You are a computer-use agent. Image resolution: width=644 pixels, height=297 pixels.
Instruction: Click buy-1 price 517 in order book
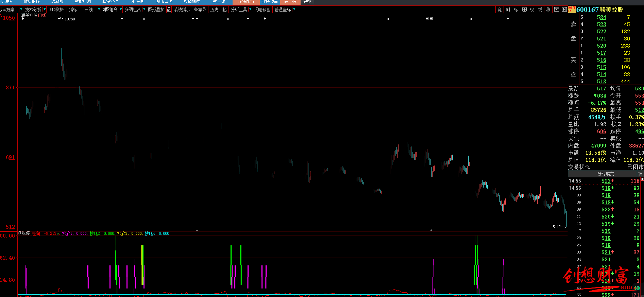[601, 53]
